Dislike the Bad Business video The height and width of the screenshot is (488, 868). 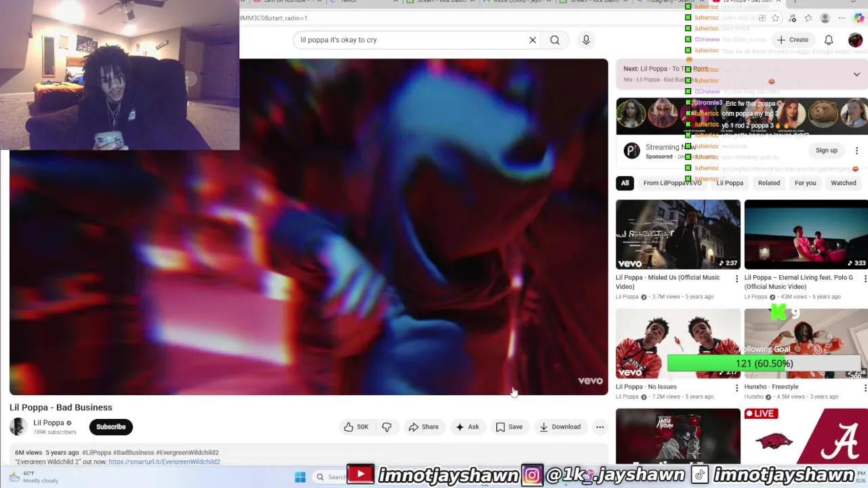pyautogui.click(x=387, y=427)
